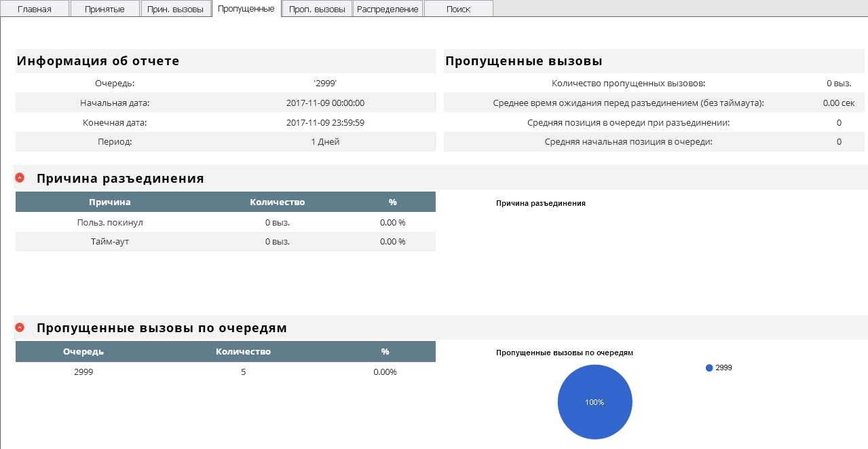Collapse the Причина разъединения section using the red icon

pos(20,178)
